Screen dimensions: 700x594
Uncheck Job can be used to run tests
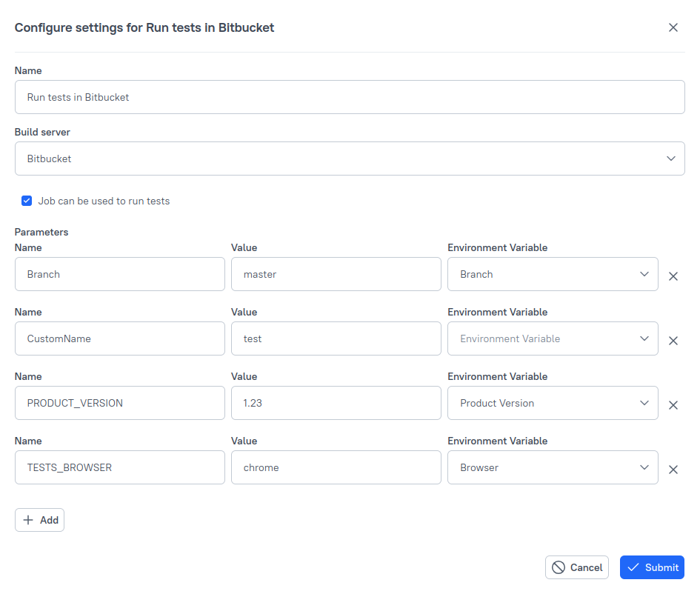[x=27, y=201]
